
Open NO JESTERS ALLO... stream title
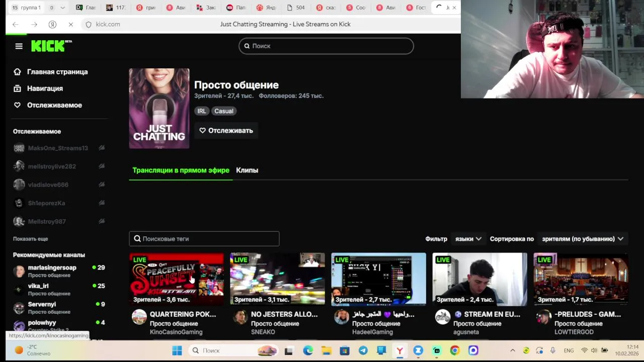point(284,314)
